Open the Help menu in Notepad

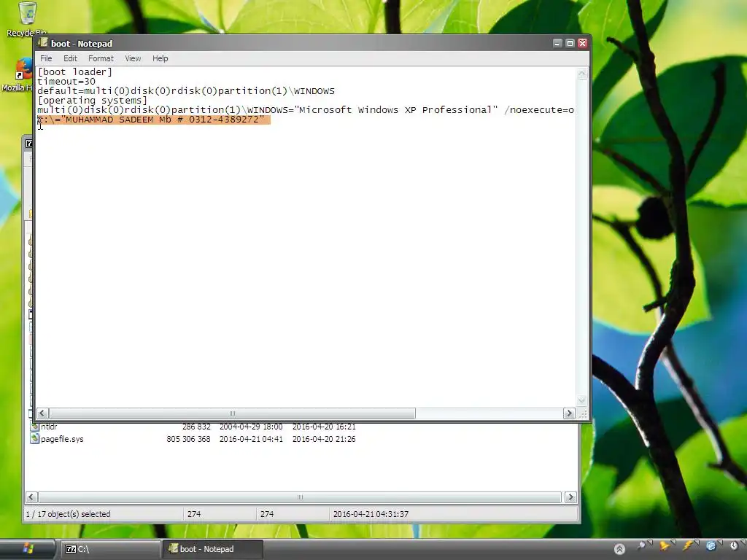tap(160, 58)
